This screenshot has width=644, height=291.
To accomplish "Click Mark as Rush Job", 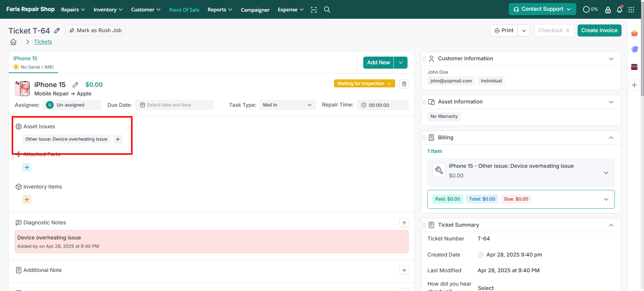I will pos(95,30).
